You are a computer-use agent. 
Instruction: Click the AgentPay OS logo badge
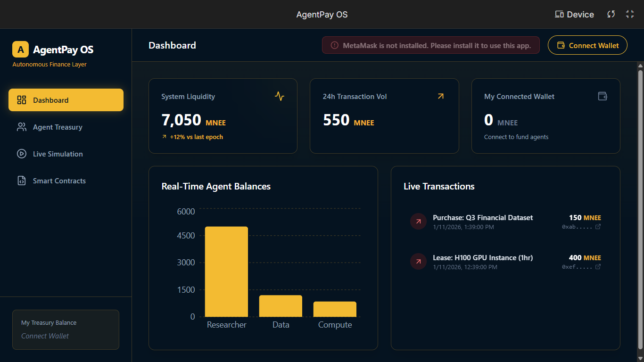click(20, 49)
